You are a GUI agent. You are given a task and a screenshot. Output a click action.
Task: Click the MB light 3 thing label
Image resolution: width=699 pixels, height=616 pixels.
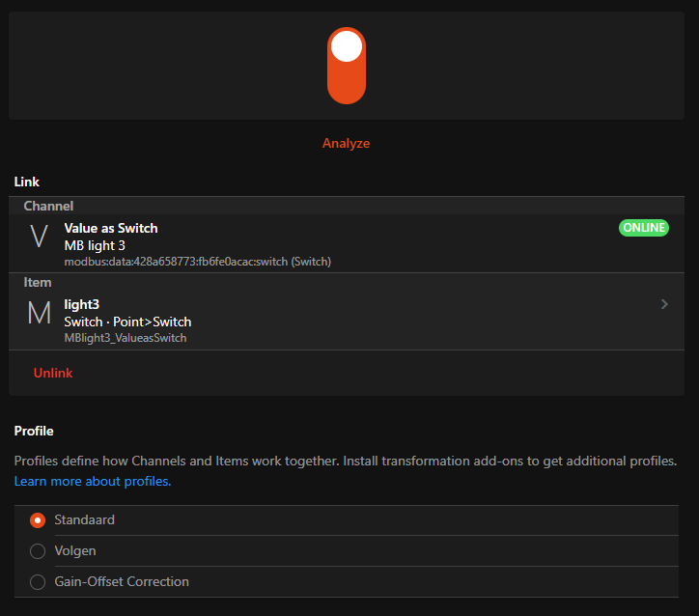click(95, 245)
